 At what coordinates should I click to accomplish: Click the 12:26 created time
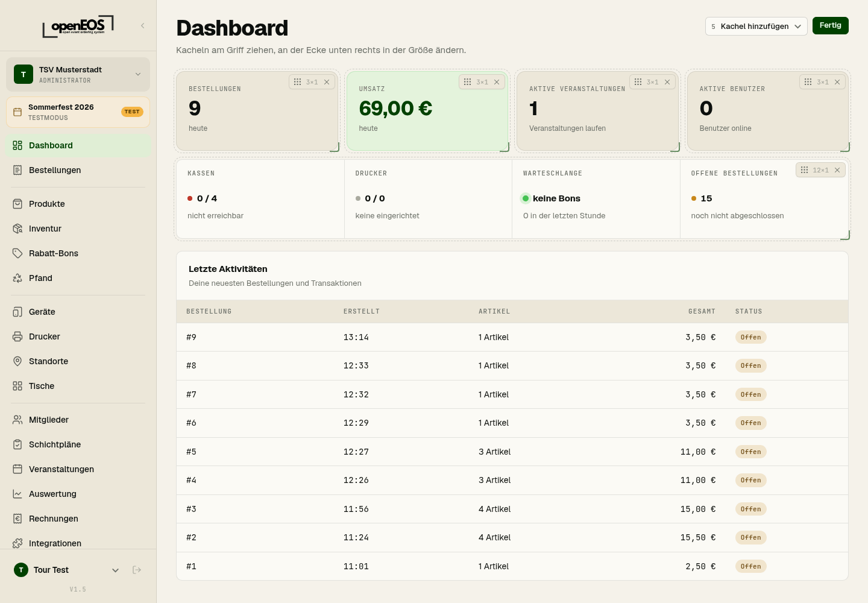(x=356, y=480)
